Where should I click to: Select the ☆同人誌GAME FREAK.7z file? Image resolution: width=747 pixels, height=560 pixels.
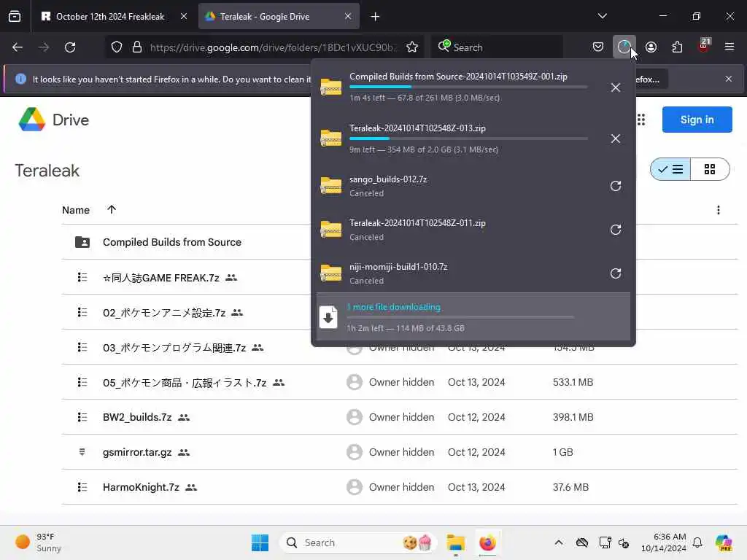(x=161, y=278)
